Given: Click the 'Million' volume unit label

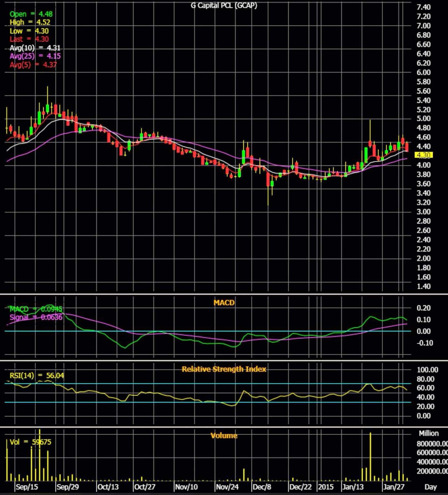Looking at the screenshot, I should pyautogui.click(x=429, y=433).
